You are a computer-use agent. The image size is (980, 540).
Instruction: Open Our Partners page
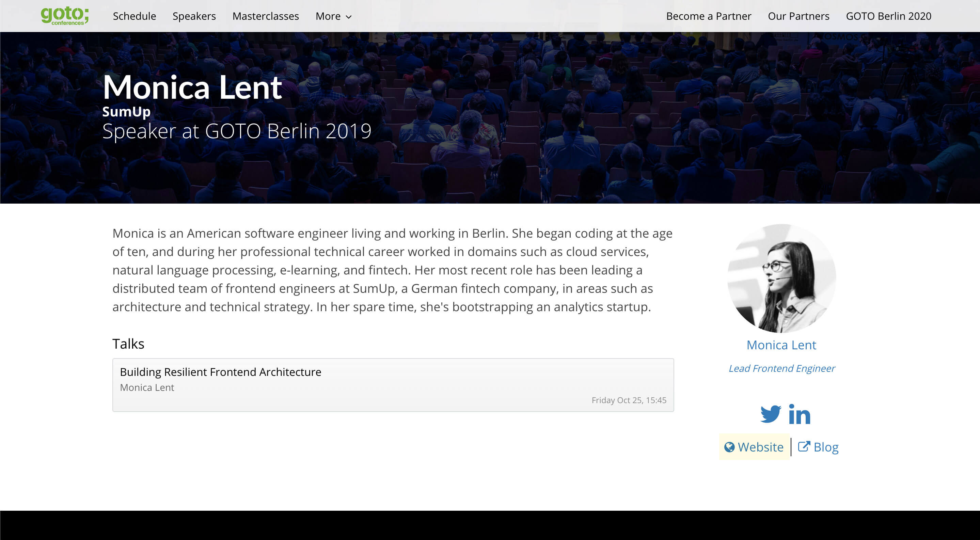coord(799,16)
